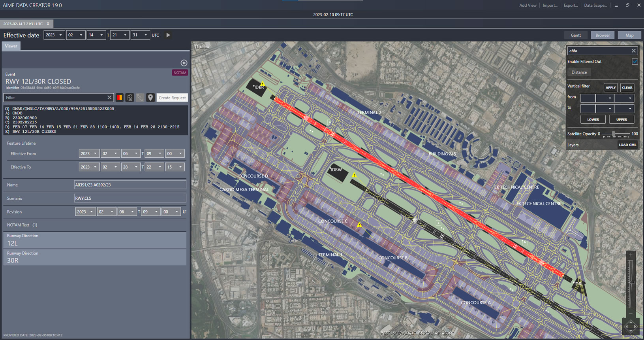Click the map zoom-in plus icon

(631, 255)
